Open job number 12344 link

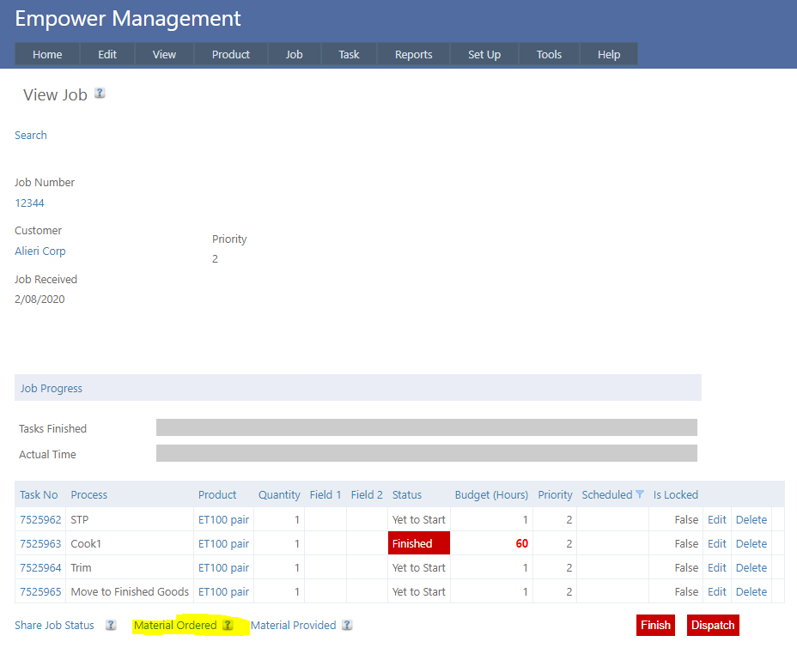29,203
